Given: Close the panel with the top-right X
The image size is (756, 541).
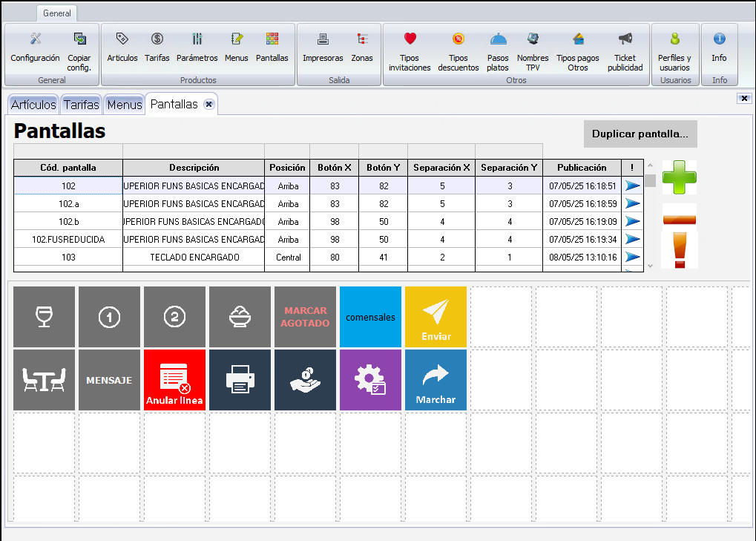Looking at the screenshot, I should click(744, 99).
